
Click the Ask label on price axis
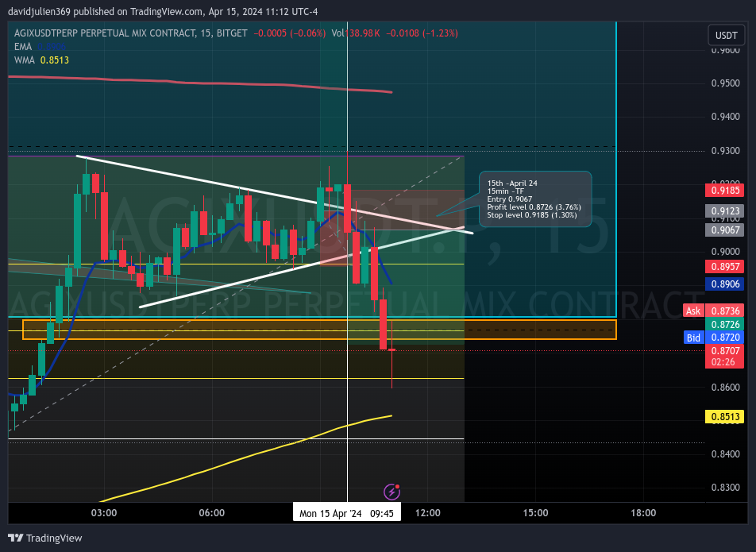693,311
